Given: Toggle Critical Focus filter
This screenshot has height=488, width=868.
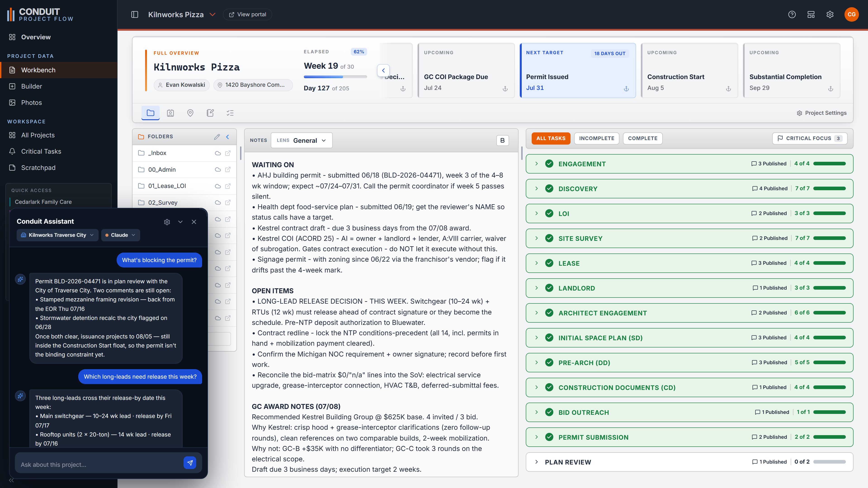Looking at the screenshot, I should click(x=810, y=138).
